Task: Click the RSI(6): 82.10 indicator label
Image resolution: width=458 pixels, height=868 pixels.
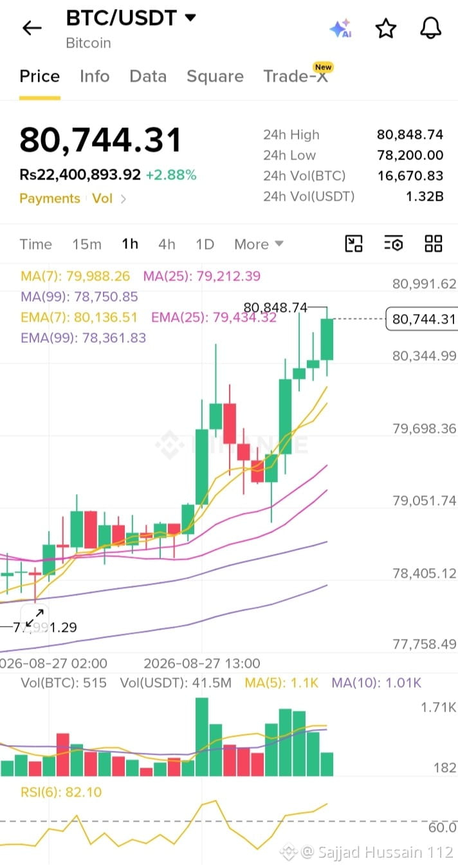Action: click(x=61, y=792)
